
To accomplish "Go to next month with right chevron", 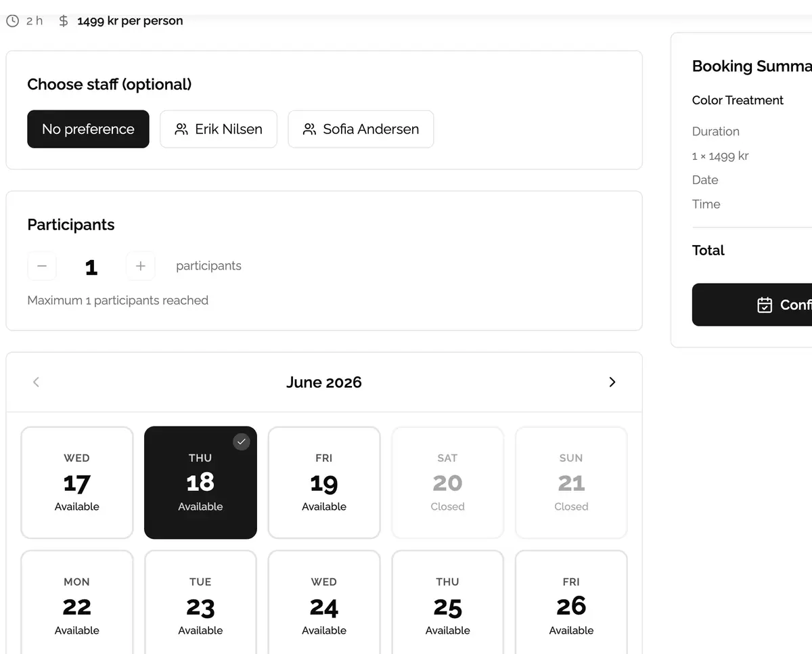I will [612, 382].
